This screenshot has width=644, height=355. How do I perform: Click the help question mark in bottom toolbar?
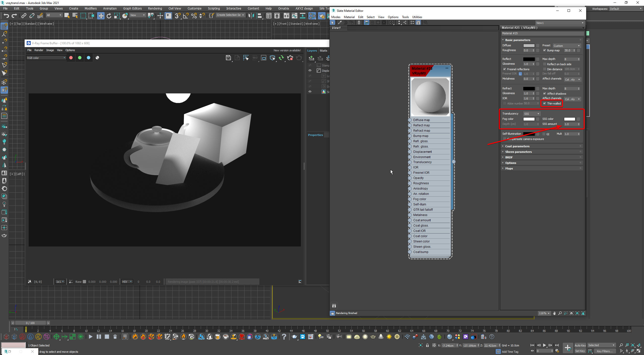[x=284, y=337]
